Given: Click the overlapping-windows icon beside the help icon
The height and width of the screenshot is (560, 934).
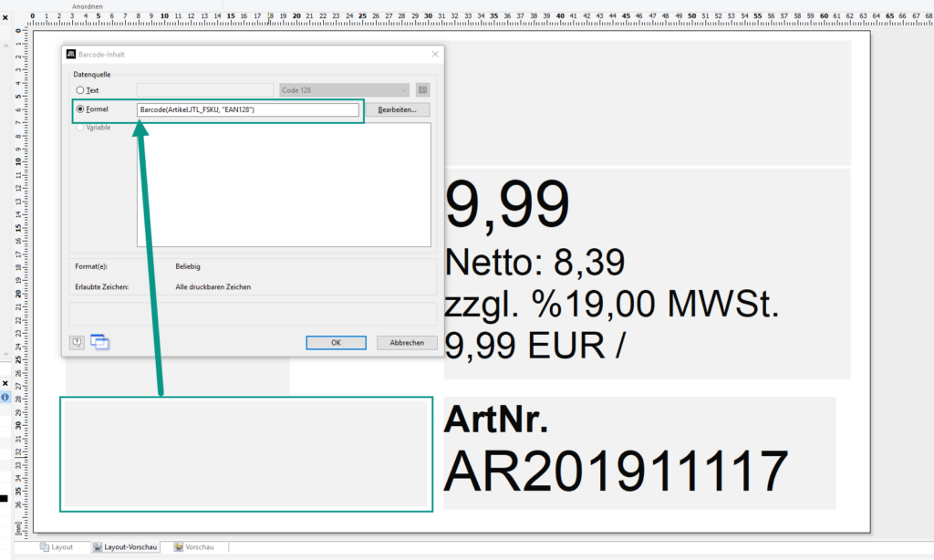Looking at the screenshot, I should coord(100,341).
